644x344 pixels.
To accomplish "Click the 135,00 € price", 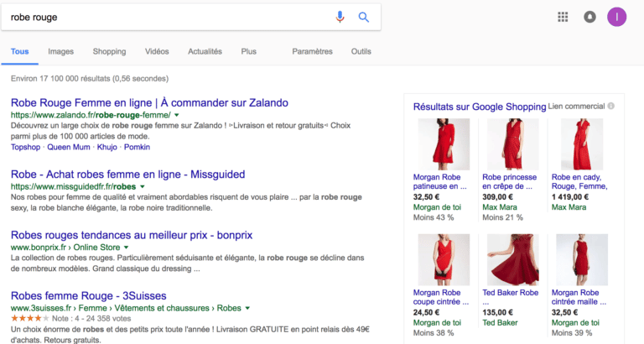I will 498,312.
